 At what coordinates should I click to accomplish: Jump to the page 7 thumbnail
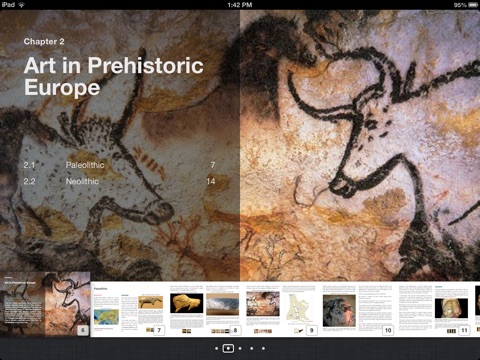pyautogui.click(x=128, y=309)
